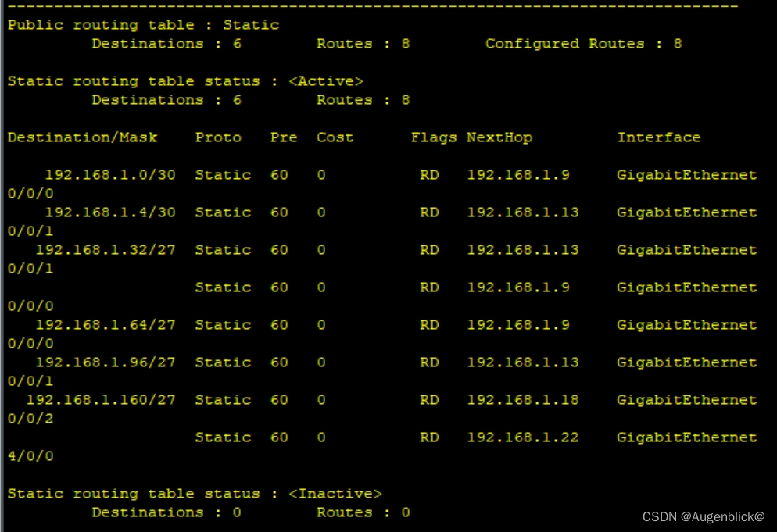Click preference 60 in the 192.168.1.0/30 row
Viewport: 777px width, 532px height.
pos(279,175)
